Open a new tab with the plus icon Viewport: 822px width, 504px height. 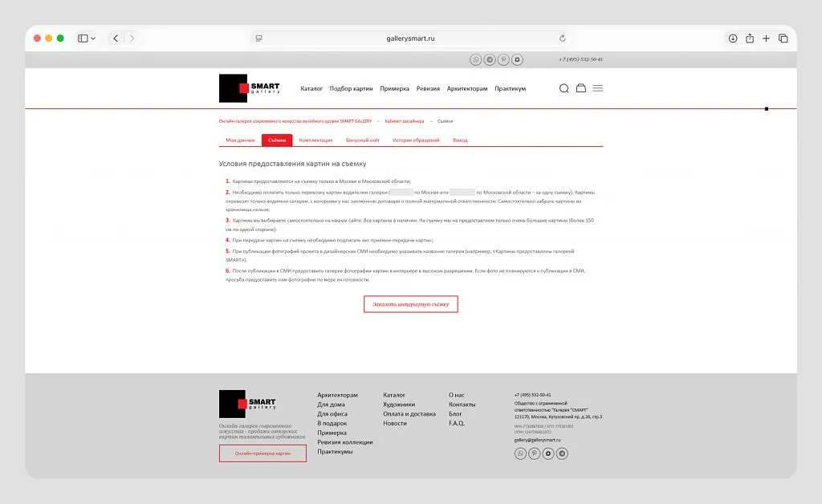click(766, 39)
